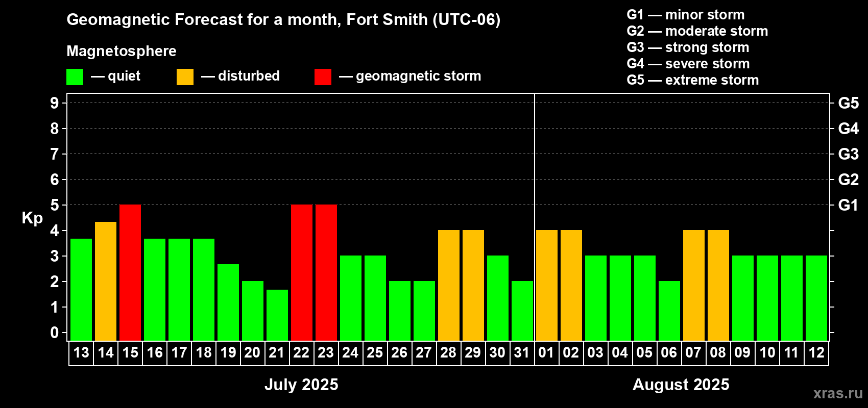Select the red bar for July 23
Viewport: 868px width, 408px height.
326,272
